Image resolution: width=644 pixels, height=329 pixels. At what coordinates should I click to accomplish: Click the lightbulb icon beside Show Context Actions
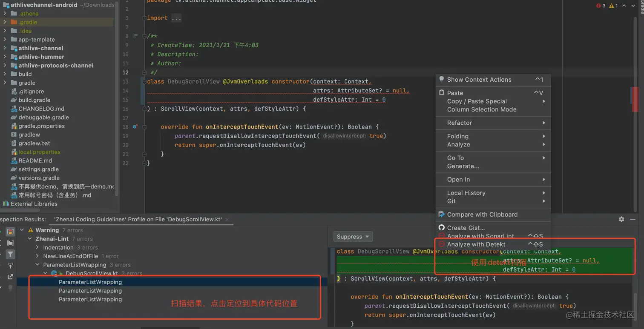click(x=442, y=80)
